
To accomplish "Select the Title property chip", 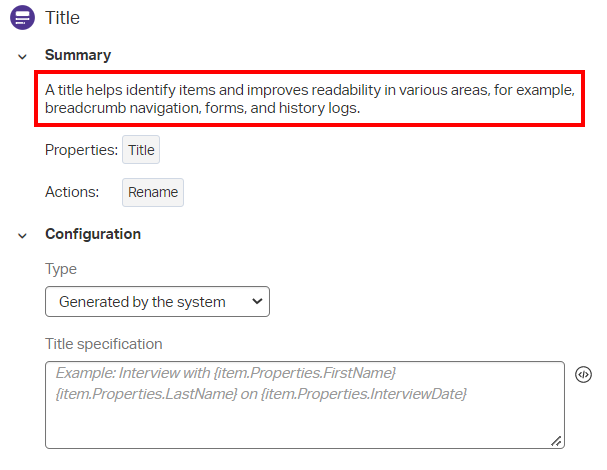I will click(141, 151).
